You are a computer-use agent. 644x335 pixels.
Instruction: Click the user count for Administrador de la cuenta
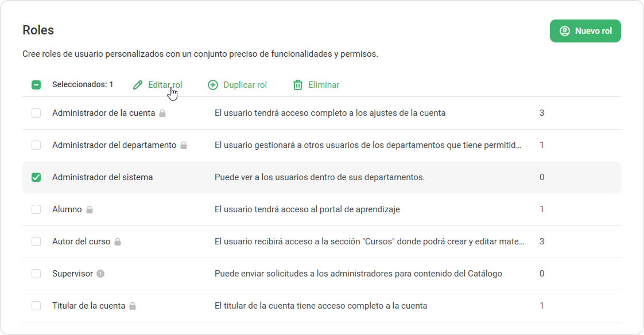coord(542,113)
